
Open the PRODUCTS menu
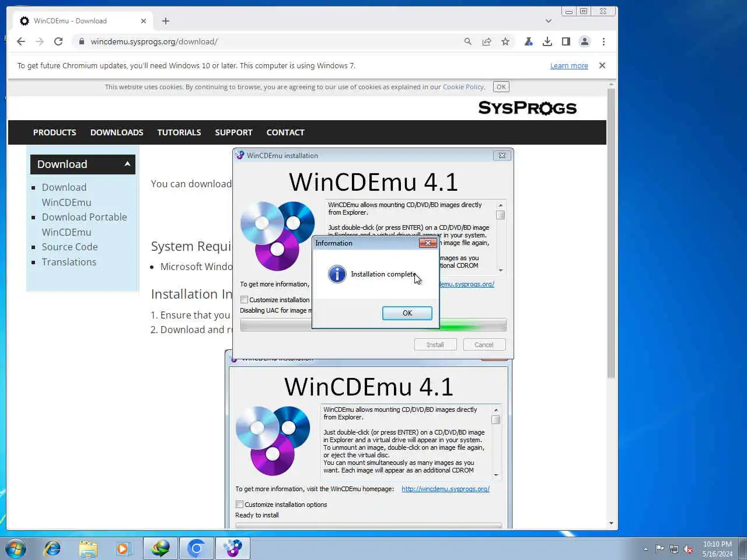[55, 132]
